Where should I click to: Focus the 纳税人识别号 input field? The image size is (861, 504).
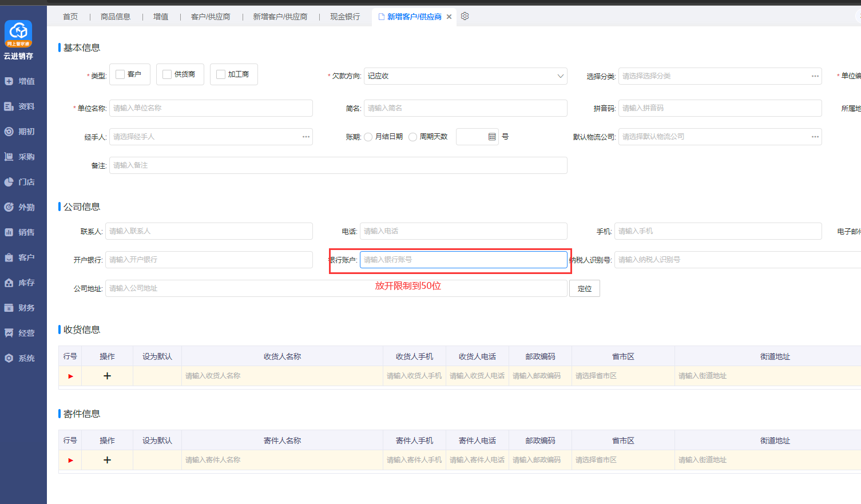point(737,260)
